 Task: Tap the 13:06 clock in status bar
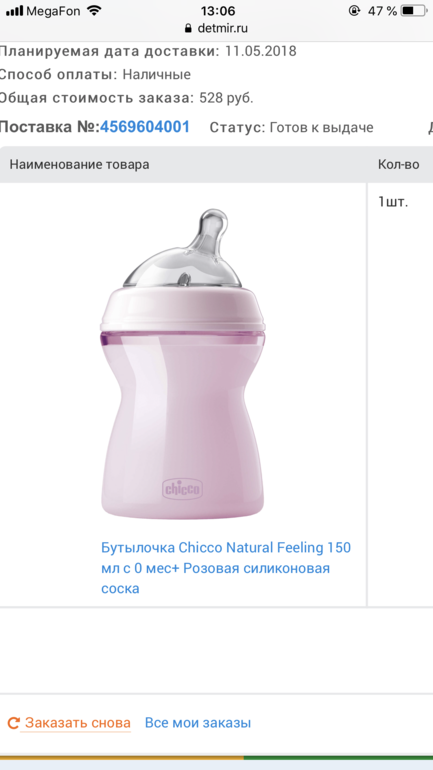[x=218, y=11]
